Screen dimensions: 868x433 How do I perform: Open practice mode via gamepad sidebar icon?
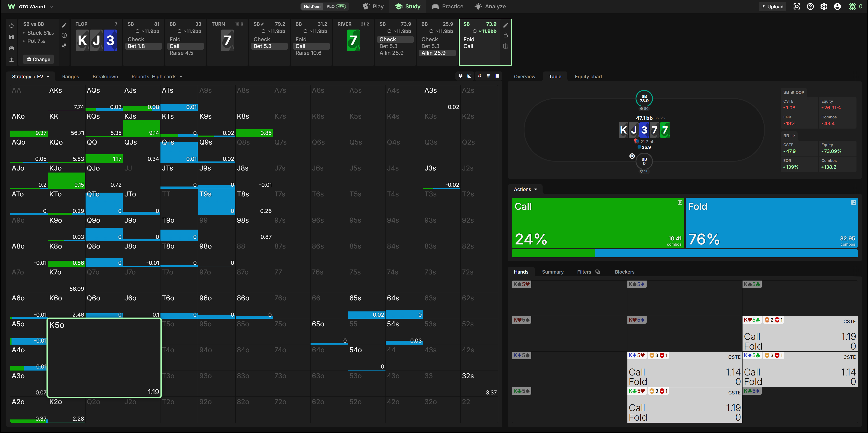click(12, 48)
